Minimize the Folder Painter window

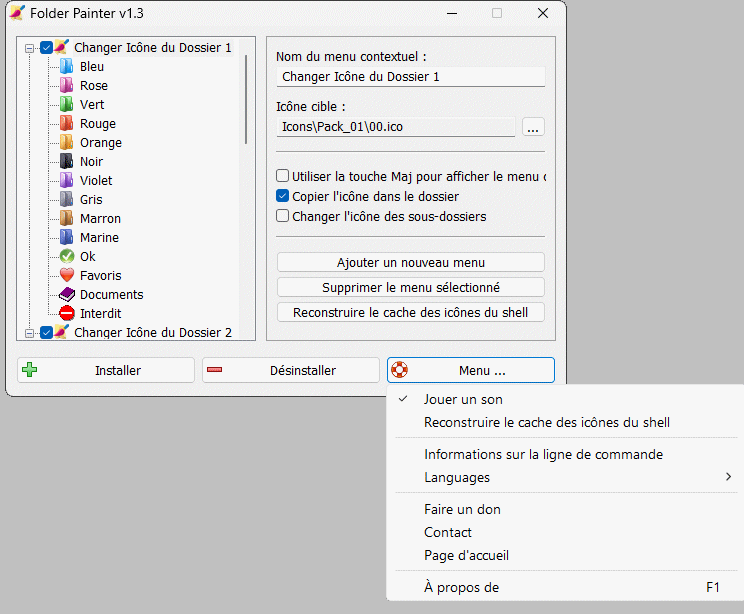point(452,13)
